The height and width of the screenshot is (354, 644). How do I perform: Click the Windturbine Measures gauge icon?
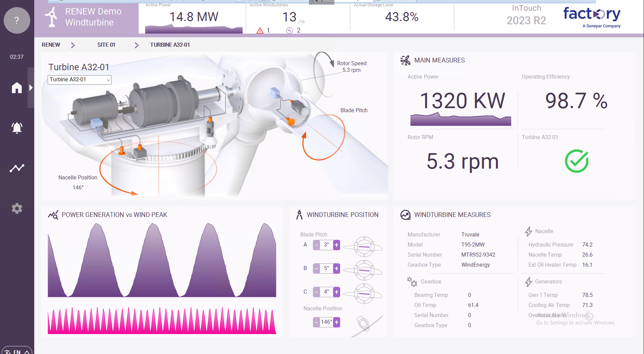[405, 215]
